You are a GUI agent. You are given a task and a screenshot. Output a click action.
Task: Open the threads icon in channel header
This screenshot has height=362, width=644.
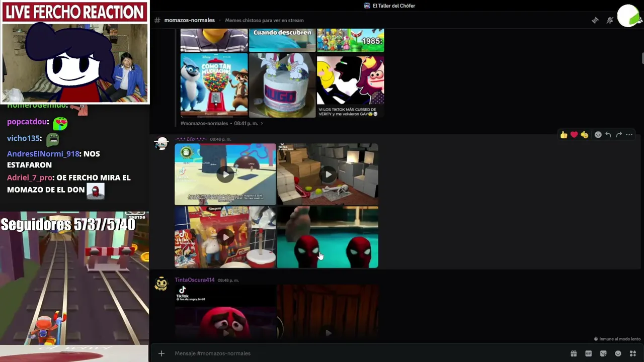(595, 20)
